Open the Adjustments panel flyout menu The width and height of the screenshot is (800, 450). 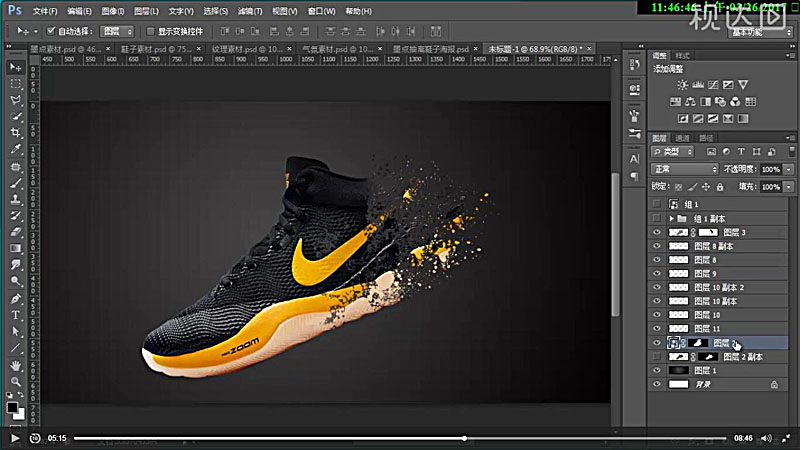click(x=790, y=55)
